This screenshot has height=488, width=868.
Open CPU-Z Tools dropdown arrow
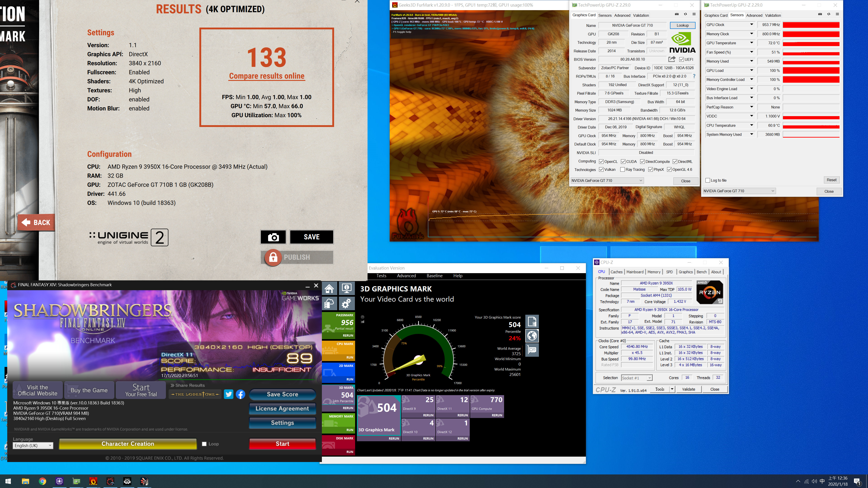tap(672, 389)
